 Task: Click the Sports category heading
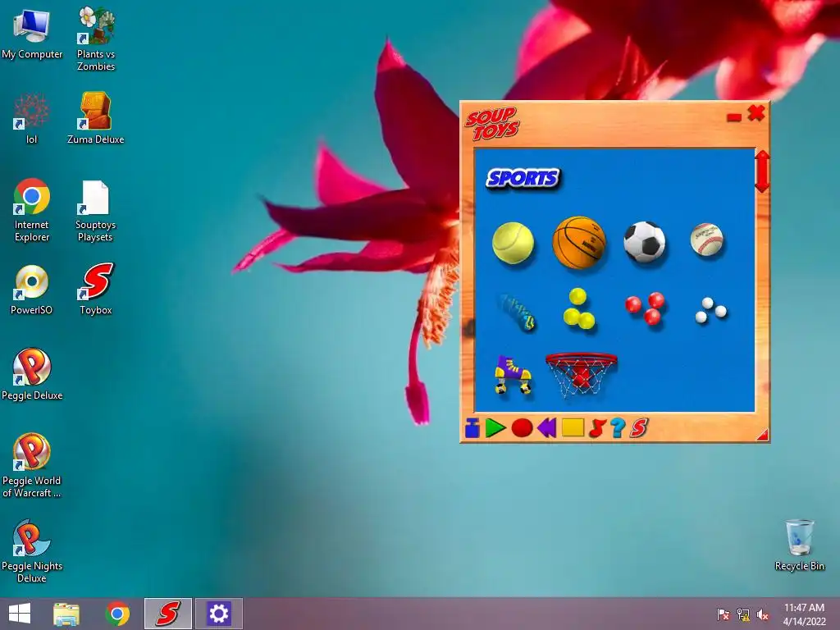click(x=523, y=178)
